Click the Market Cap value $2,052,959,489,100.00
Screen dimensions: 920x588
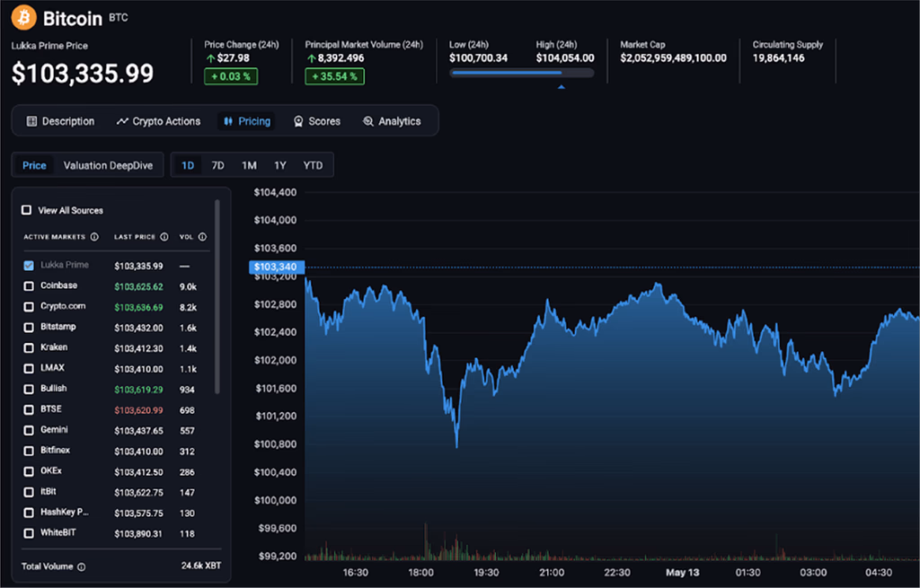click(x=673, y=58)
